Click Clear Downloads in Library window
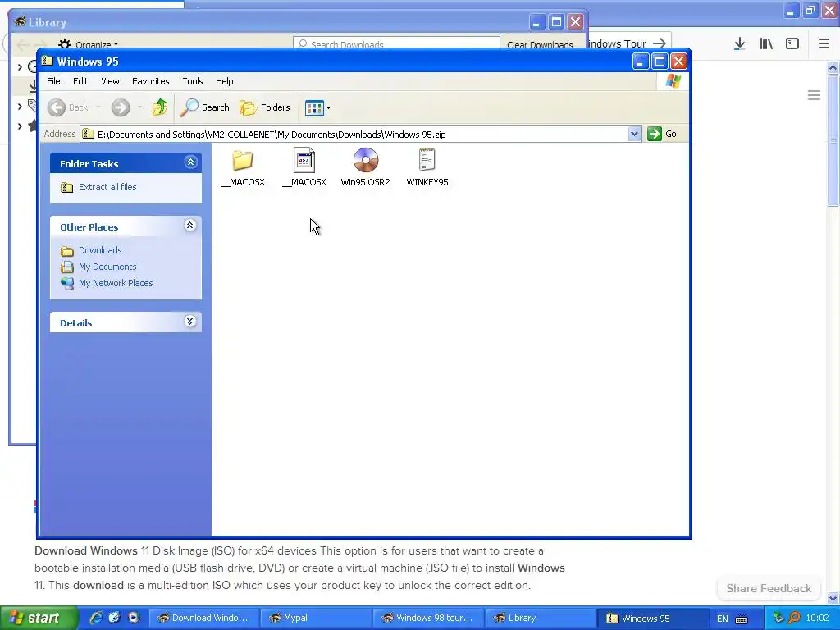Screen dimensions: 840x630 pyautogui.click(x=540, y=44)
